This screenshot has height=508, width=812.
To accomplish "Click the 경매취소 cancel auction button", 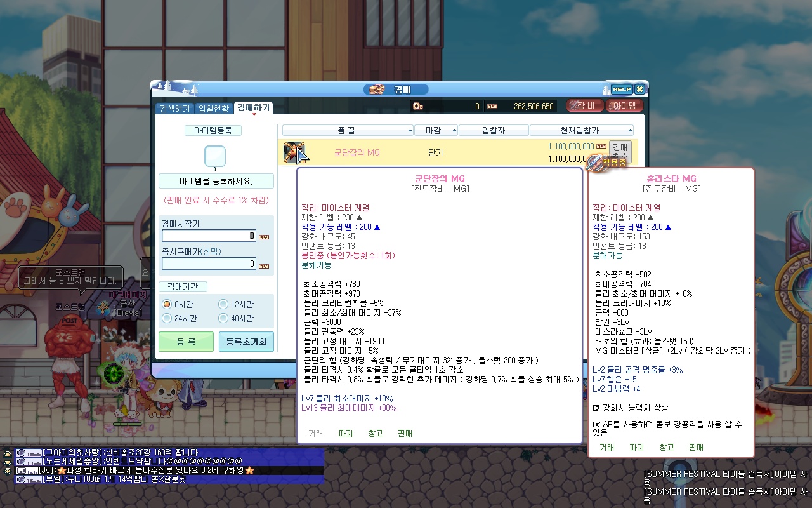I will 620,151.
